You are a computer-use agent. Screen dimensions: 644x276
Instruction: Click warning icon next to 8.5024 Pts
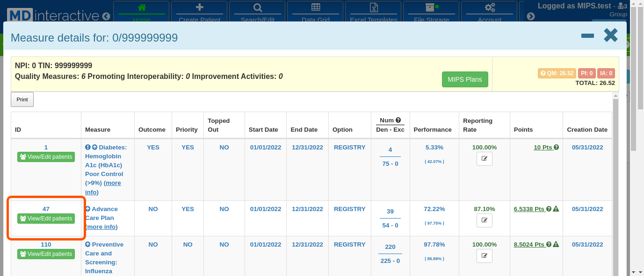pyautogui.click(x=556, y=245)
